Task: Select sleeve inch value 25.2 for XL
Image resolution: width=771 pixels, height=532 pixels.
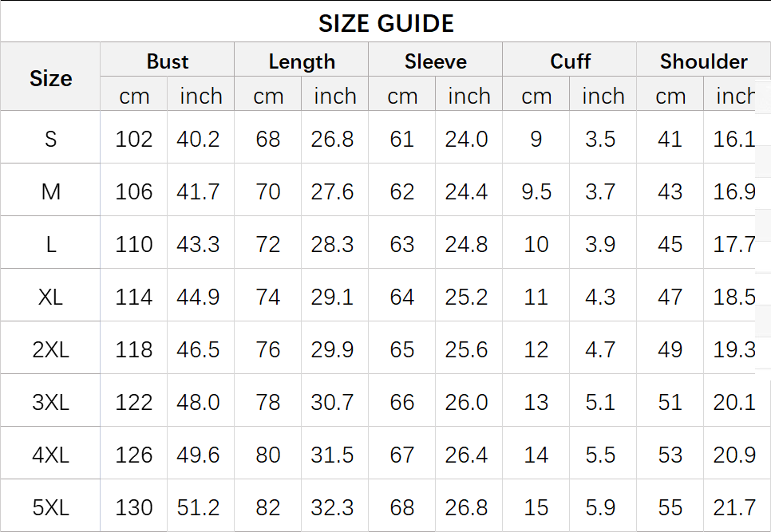Action: tap(467, 297)
